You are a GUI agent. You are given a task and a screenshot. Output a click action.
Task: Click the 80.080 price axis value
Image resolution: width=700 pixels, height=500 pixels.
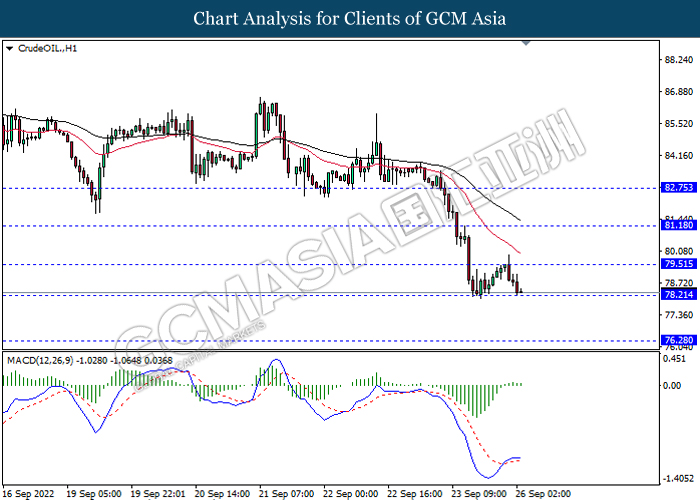(x=679, y=251)
